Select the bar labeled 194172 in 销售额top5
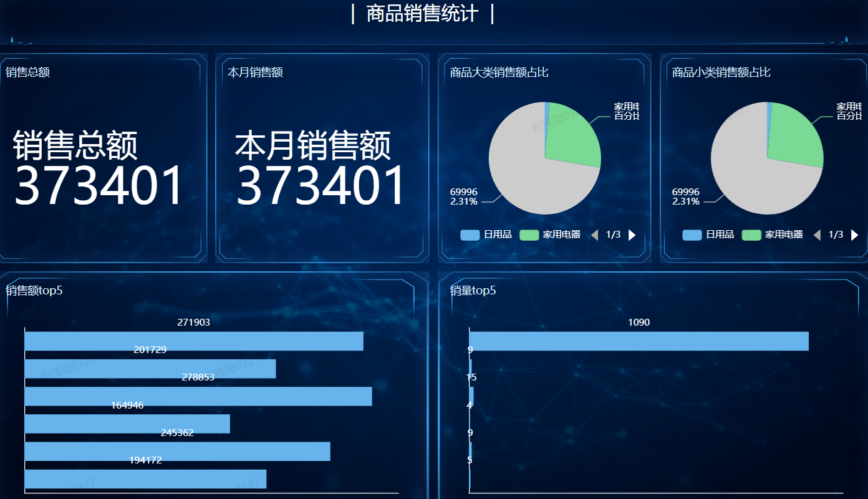This screenshot has height=499, width=868. coord(145,479)
